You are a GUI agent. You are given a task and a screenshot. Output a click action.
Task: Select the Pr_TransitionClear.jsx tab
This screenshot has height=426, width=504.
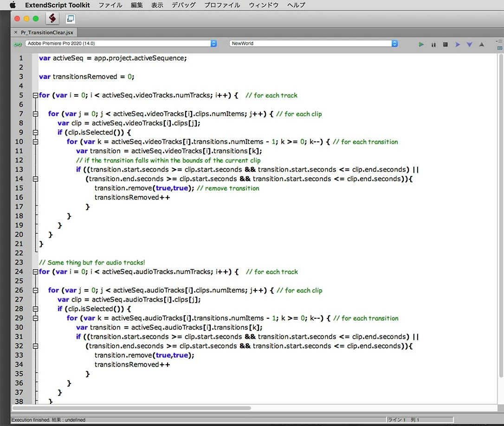click(47, 32)
